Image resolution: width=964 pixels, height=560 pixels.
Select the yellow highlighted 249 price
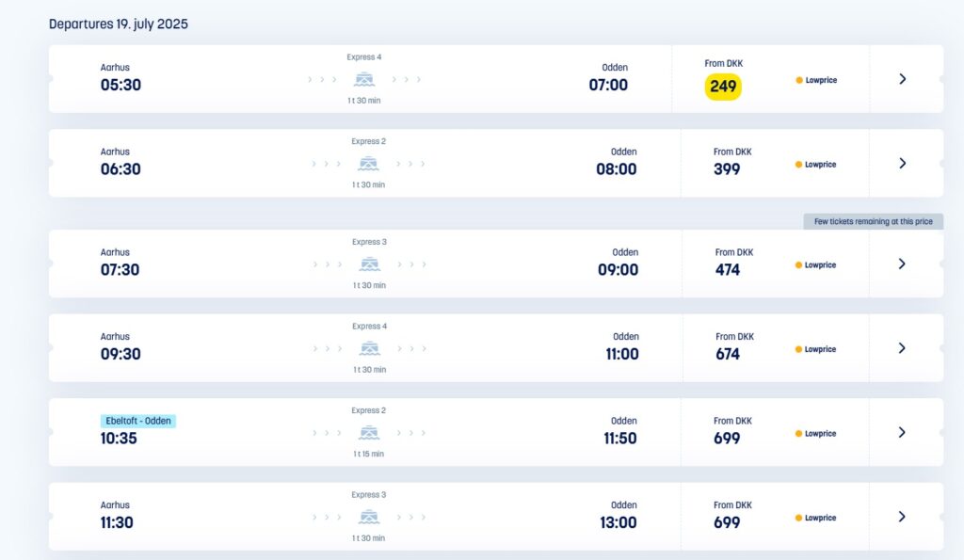pos(723,87)
